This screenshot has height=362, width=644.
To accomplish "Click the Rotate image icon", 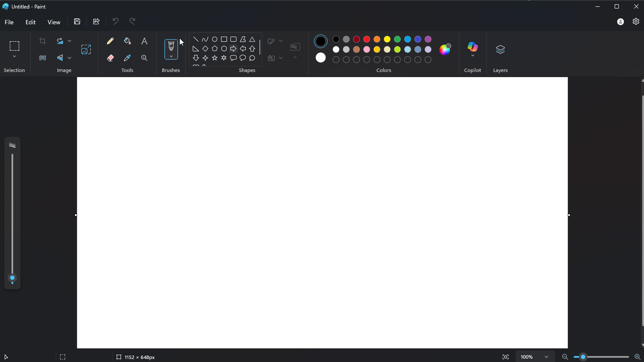I will 60,41.
